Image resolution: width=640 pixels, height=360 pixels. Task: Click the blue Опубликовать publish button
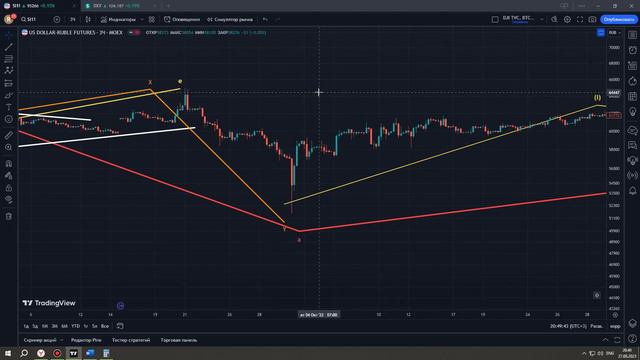619,19
